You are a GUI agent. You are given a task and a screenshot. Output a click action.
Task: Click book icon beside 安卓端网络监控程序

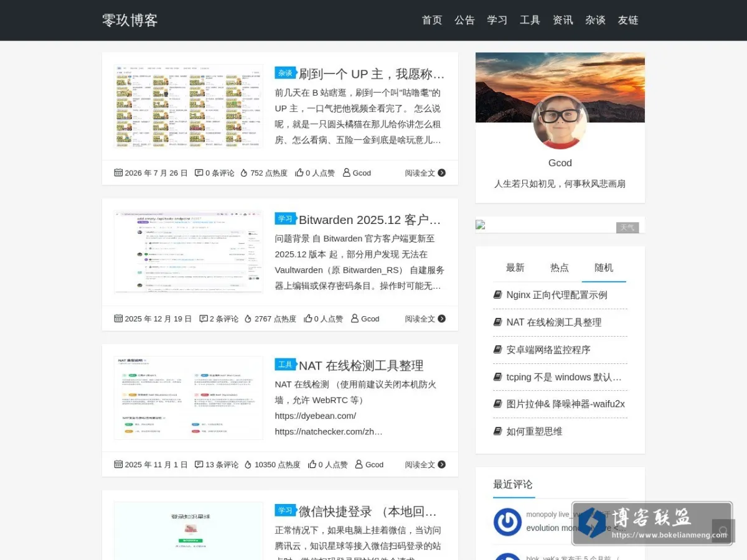(x=497, y=350)
